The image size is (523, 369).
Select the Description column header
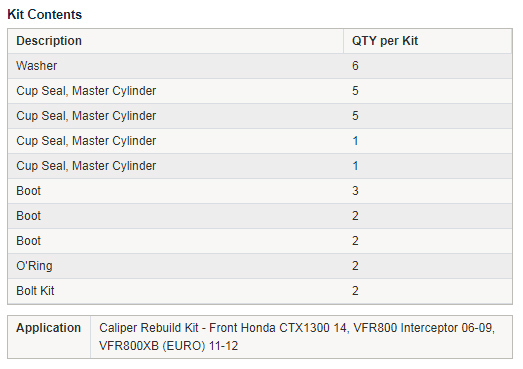point(49,41)
